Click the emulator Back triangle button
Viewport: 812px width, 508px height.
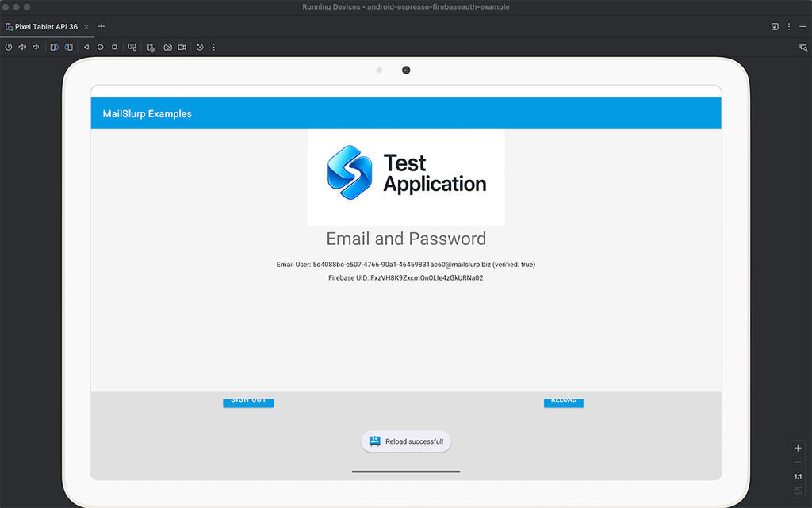(86, 47)
